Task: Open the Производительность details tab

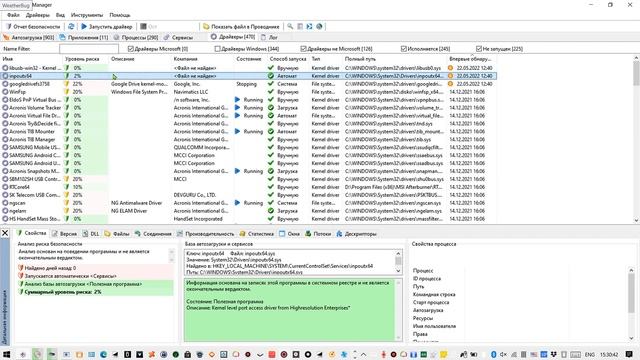Action: (206, 234)
